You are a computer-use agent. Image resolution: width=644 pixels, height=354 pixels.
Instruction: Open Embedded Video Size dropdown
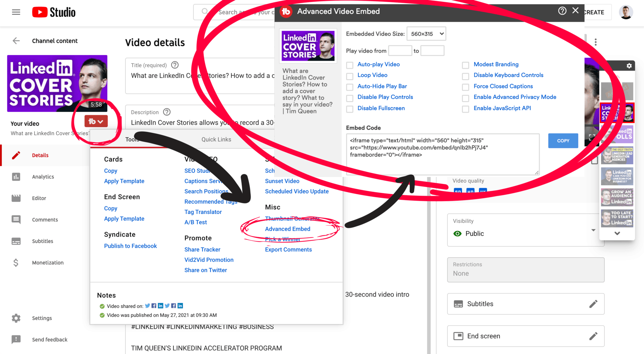coord(426,34)
